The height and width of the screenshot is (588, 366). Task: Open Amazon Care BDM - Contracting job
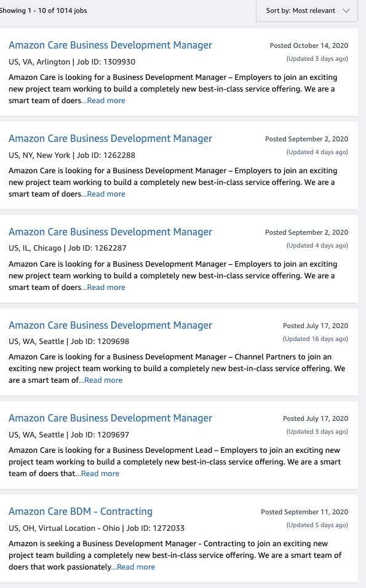coord(81,511)
